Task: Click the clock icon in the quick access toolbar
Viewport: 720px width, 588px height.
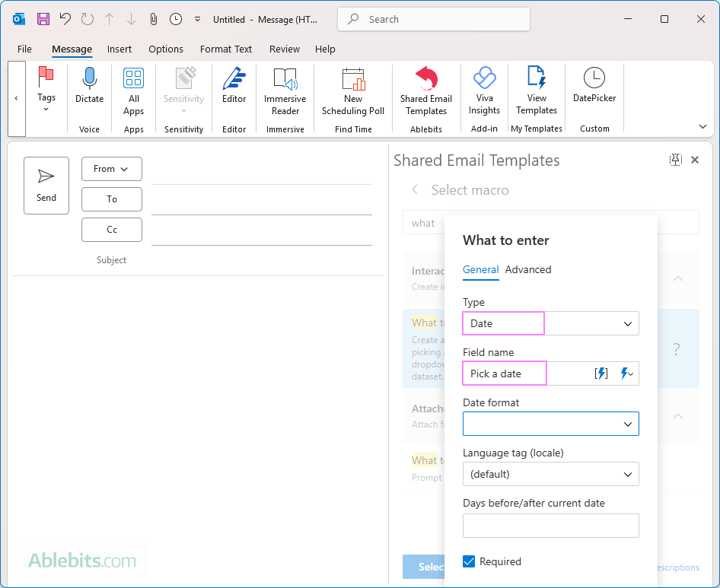Action: (x=175, y=19)
